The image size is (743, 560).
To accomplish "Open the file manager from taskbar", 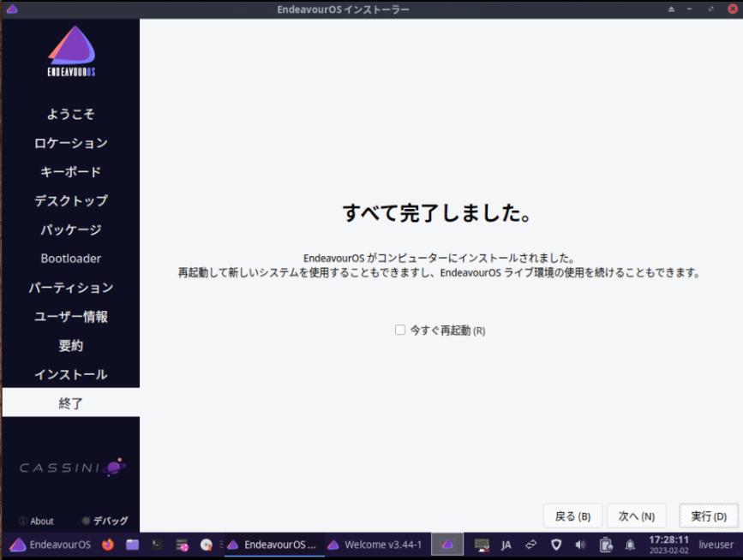I will coord(132,545).
